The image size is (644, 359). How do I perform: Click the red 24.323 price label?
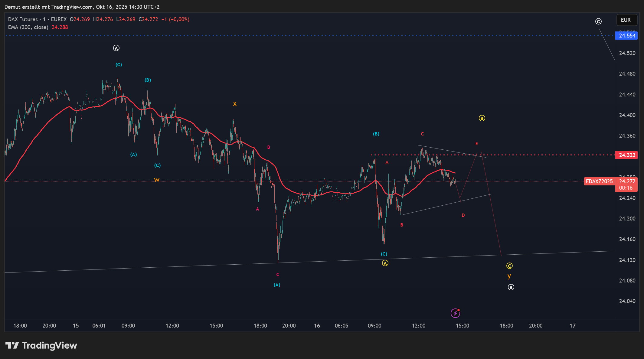pyautogui.click(x=627, y=155)
